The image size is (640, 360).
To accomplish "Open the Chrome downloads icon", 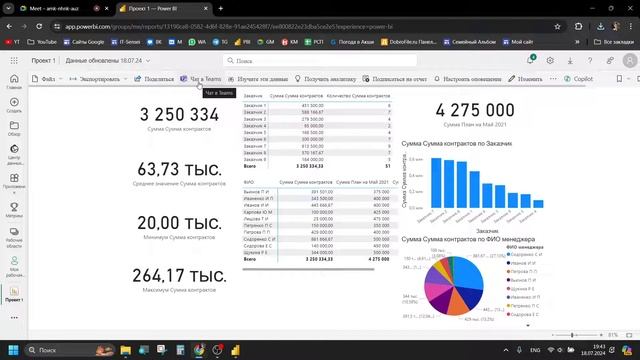I will [x=600, y=27].
